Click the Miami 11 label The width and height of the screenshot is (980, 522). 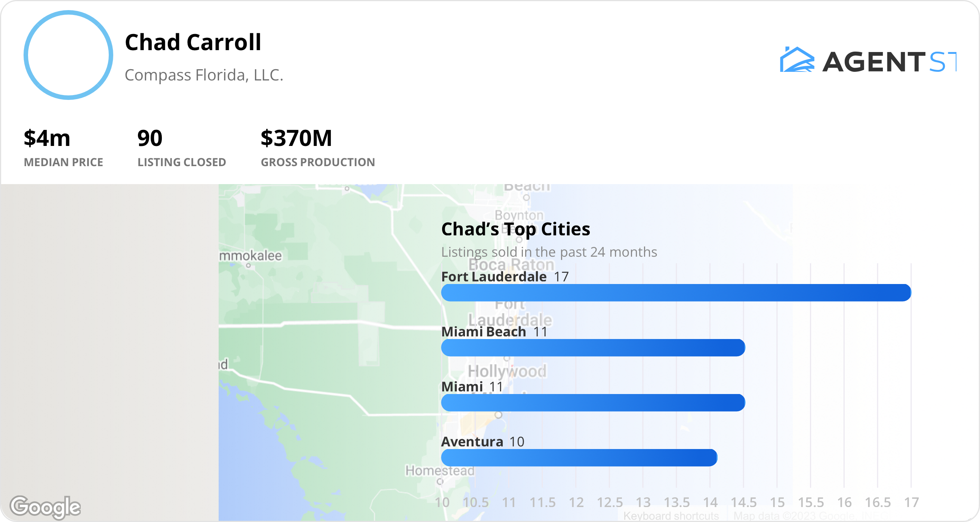click(x=472, y=387)
